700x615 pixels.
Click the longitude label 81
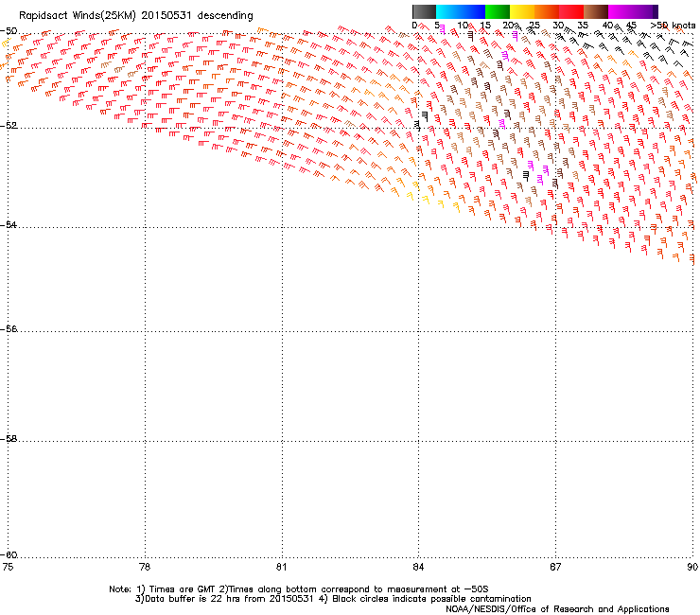[281, 567]
